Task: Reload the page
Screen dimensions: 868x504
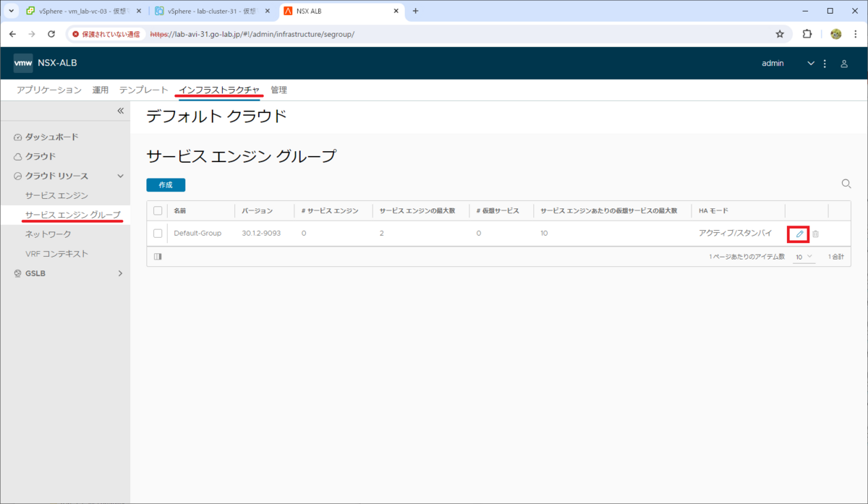Action: pos(51,34)
